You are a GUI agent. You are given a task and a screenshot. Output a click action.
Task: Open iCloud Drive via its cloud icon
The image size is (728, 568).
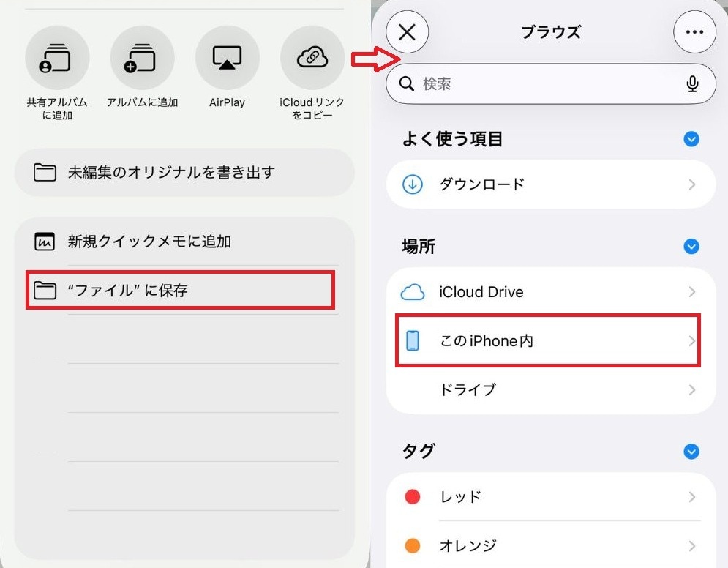coord(414,291)
